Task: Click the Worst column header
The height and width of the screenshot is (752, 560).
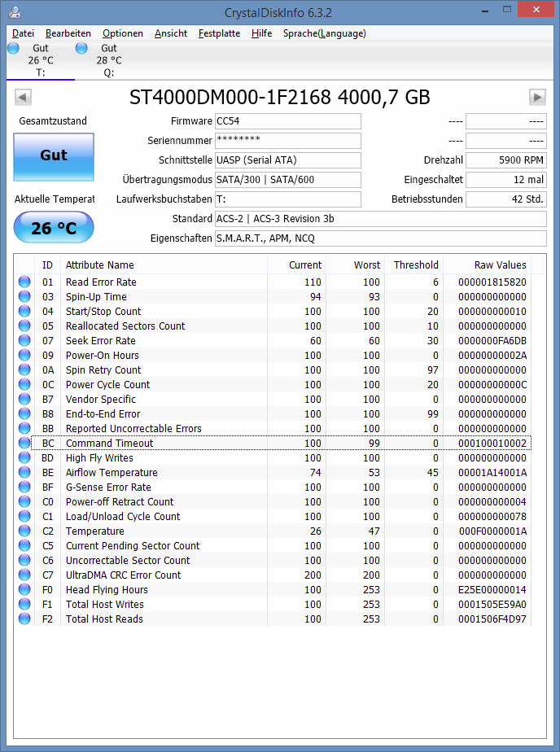Action: coord(355,265)
